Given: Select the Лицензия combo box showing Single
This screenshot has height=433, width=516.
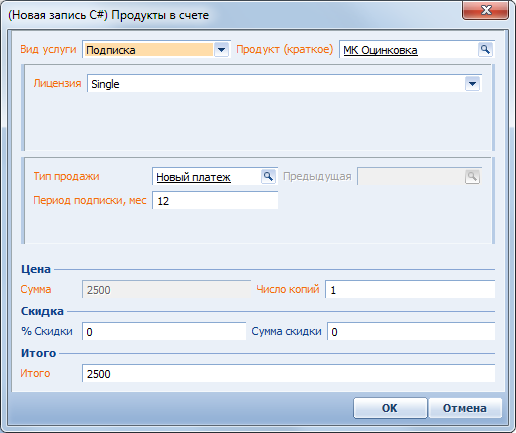Looking at the screenshot, I should pos(284,84).
